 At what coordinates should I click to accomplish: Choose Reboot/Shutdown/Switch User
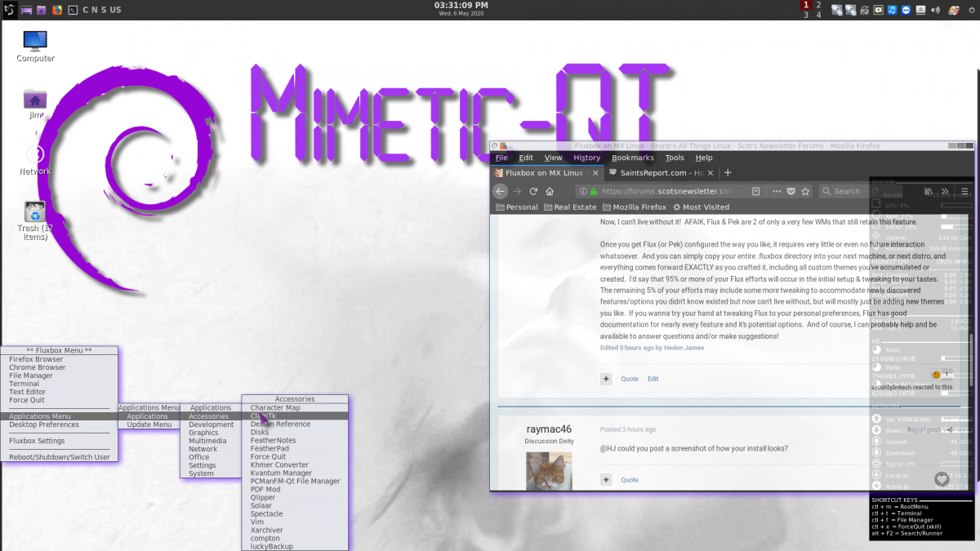(x=60, y=457)
